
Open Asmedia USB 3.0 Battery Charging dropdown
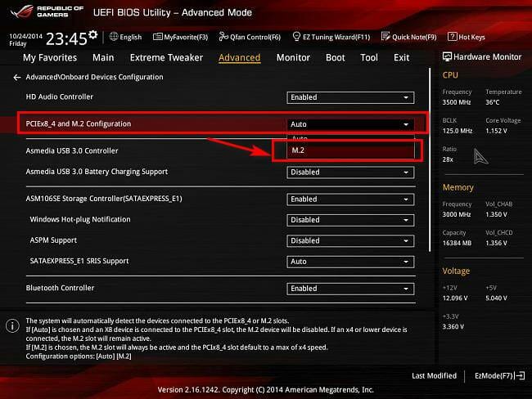pyautogui.click(x=350, y=173)
